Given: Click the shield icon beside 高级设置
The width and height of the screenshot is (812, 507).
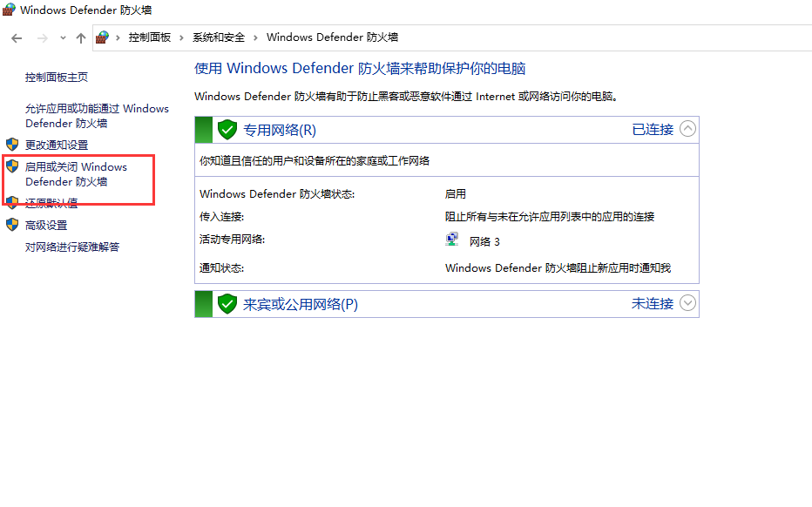Looking at the screenshot, I should click(12, 224).
